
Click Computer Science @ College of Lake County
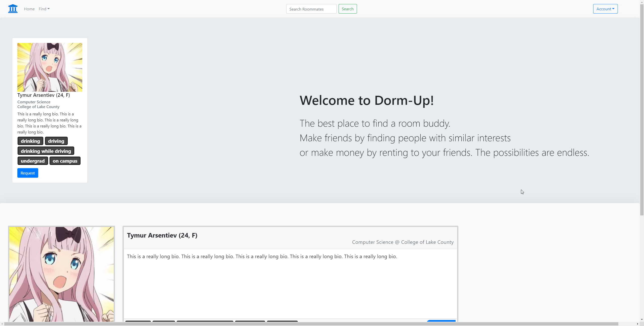click(403, 242)
